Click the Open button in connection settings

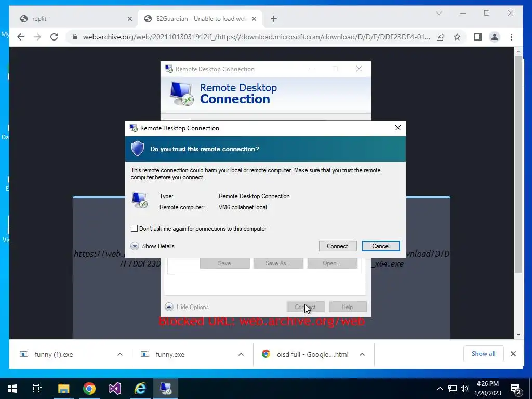coord(332,263)
